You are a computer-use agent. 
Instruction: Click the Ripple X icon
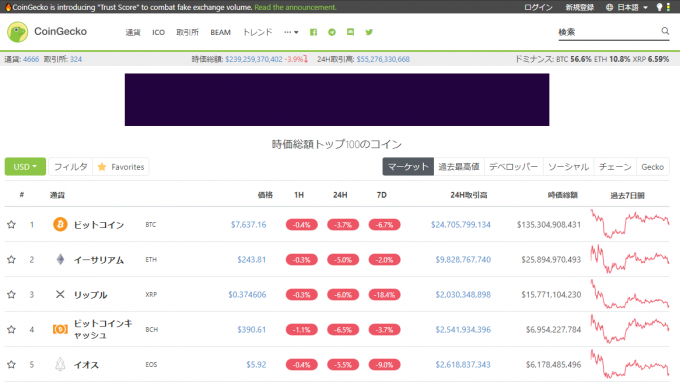(60, 294)
